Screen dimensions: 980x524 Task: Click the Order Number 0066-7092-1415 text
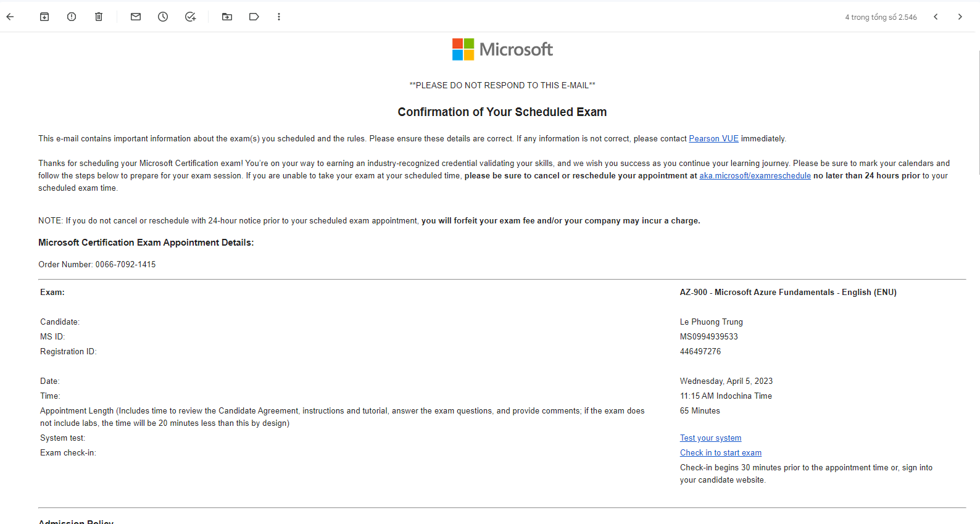(x=97, y=265)
